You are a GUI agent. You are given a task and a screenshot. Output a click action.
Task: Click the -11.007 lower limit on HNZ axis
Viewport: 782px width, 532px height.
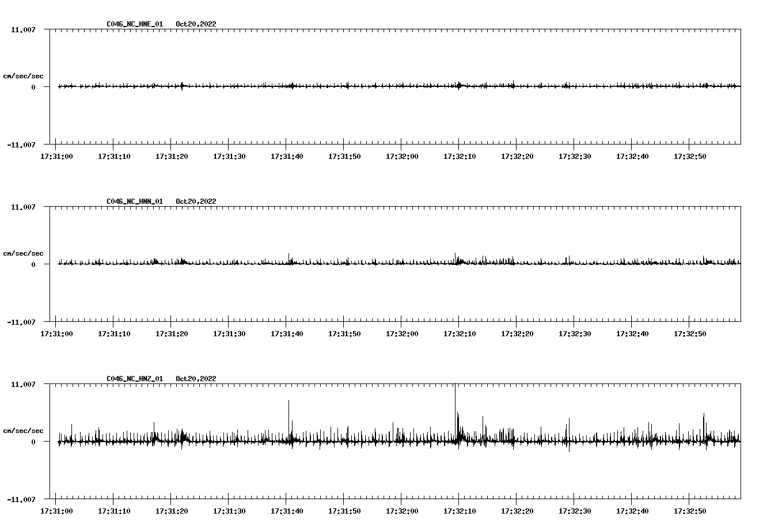pyautogui.click(x=21, y=499)
